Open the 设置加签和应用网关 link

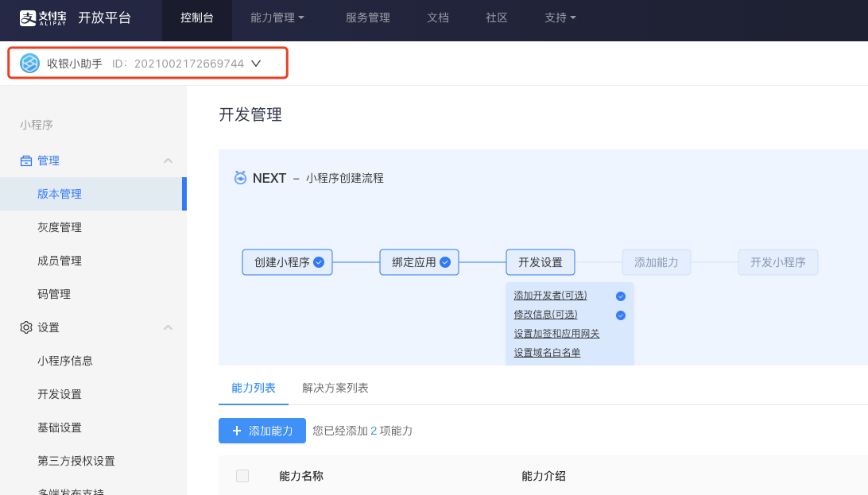(556, 334)
